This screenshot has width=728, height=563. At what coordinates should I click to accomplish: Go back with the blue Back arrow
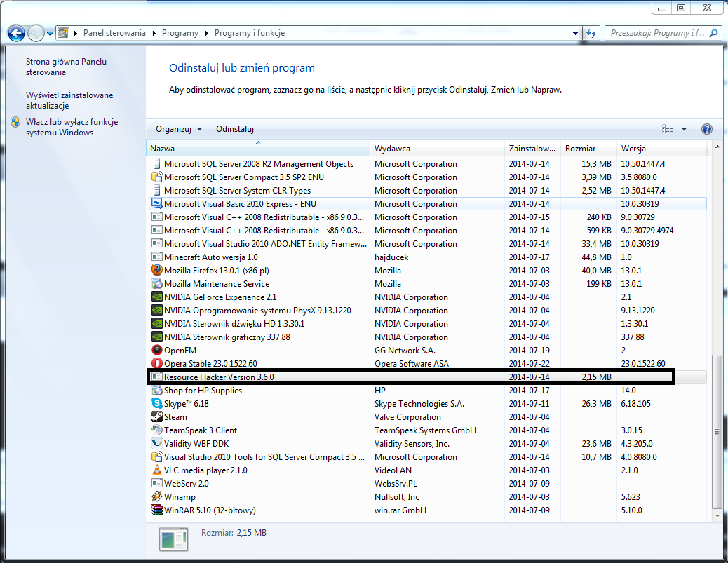16,33
